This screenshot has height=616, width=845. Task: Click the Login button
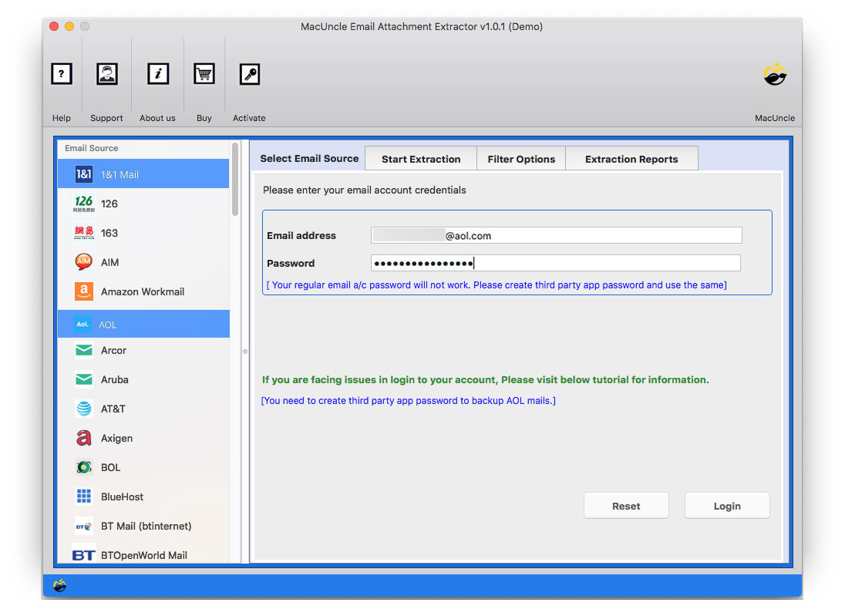click(727, 506)
